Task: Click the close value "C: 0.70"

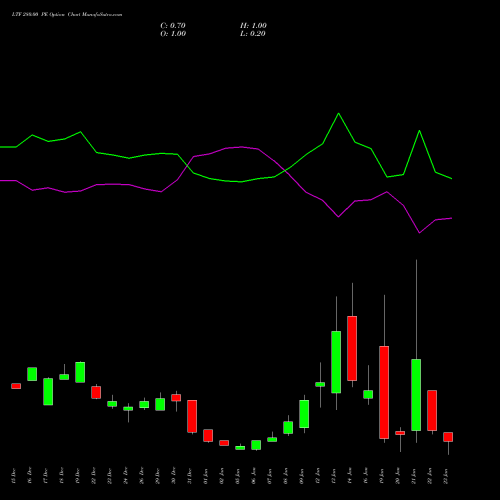Action: [x=173, y=26]
